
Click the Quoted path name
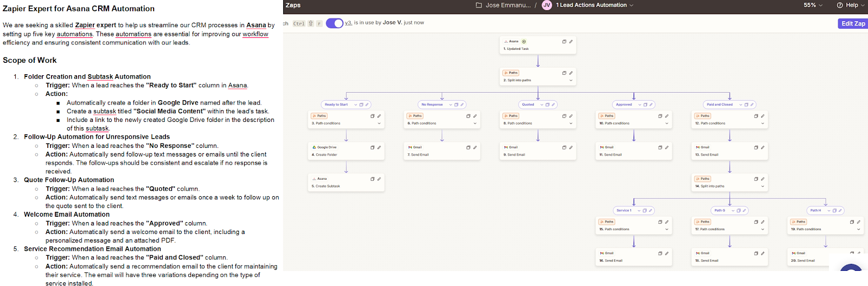click(528, 105)
